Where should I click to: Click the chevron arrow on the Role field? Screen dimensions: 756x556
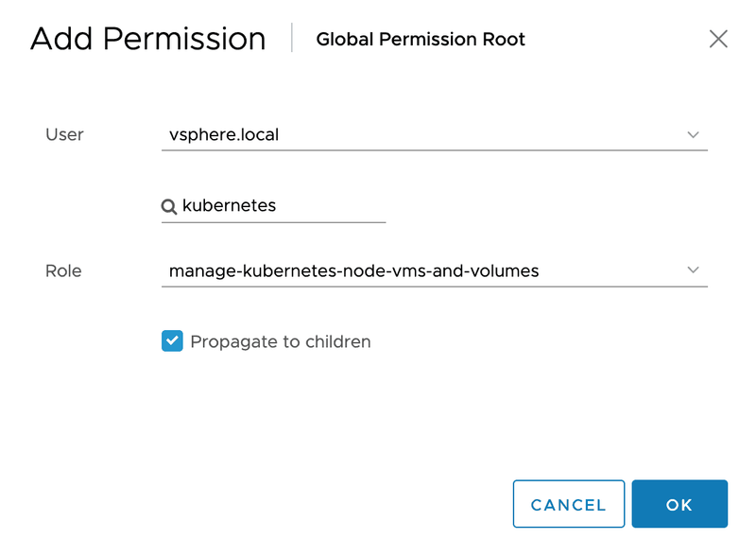693,270
